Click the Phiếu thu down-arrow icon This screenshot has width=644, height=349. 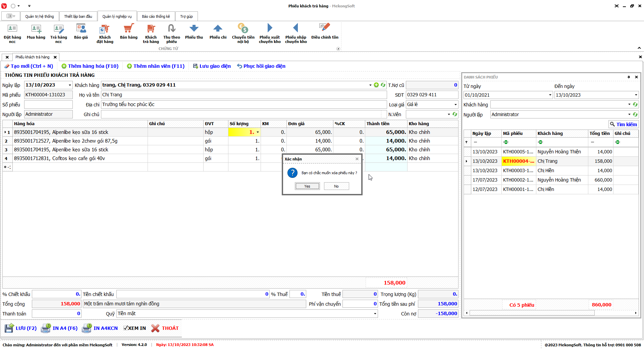(194, 29)
